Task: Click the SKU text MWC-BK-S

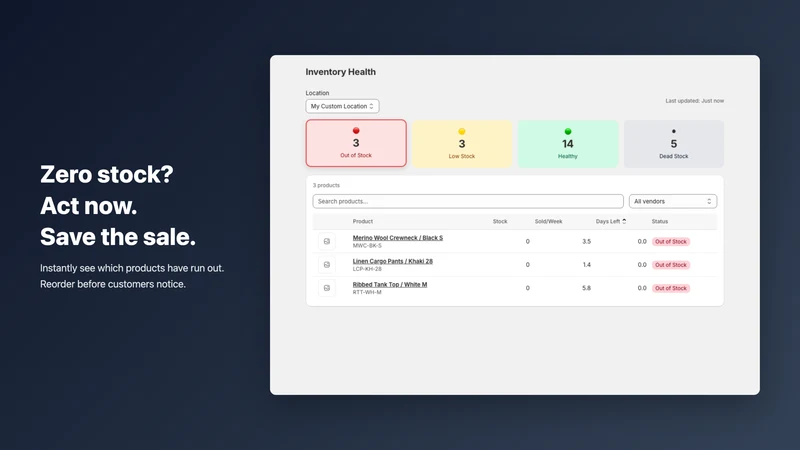Action: point(367,245)
